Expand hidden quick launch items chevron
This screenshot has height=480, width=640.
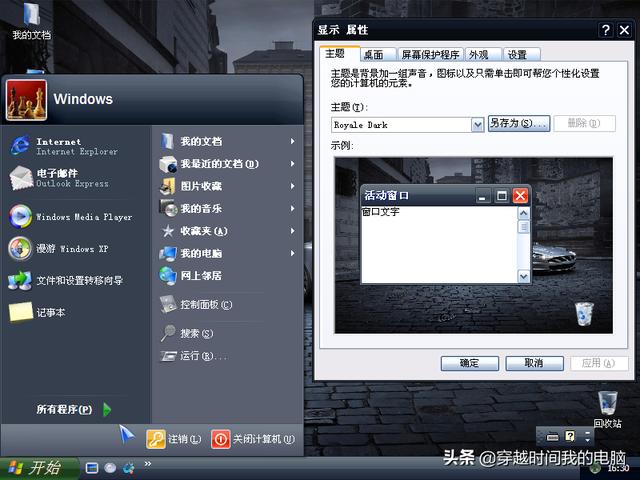pyautogui.click(x=147, y=463)
